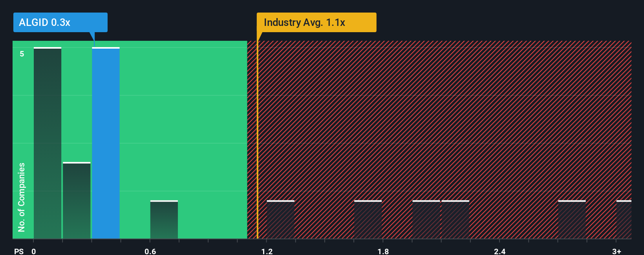Select the partial bar at 3+ PS
Viewport: 644px width, 255px height.
(x=624, y=220)
